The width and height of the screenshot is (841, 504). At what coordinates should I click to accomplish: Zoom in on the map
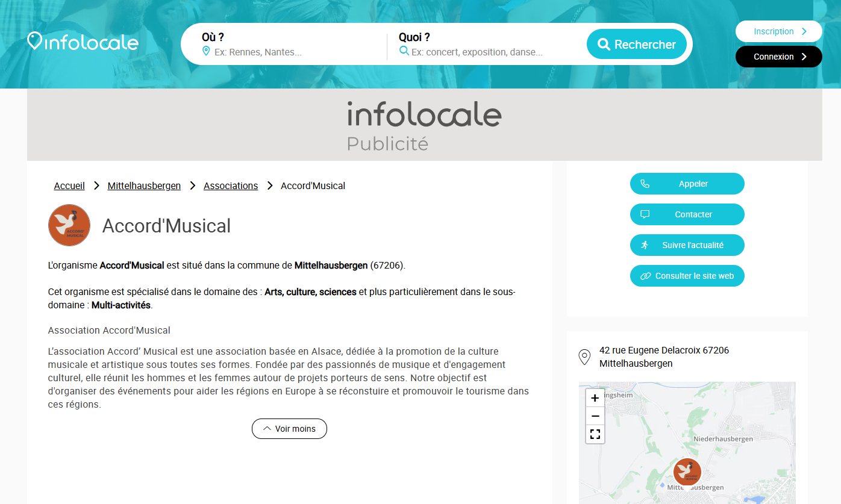click(x=595, y=398)
